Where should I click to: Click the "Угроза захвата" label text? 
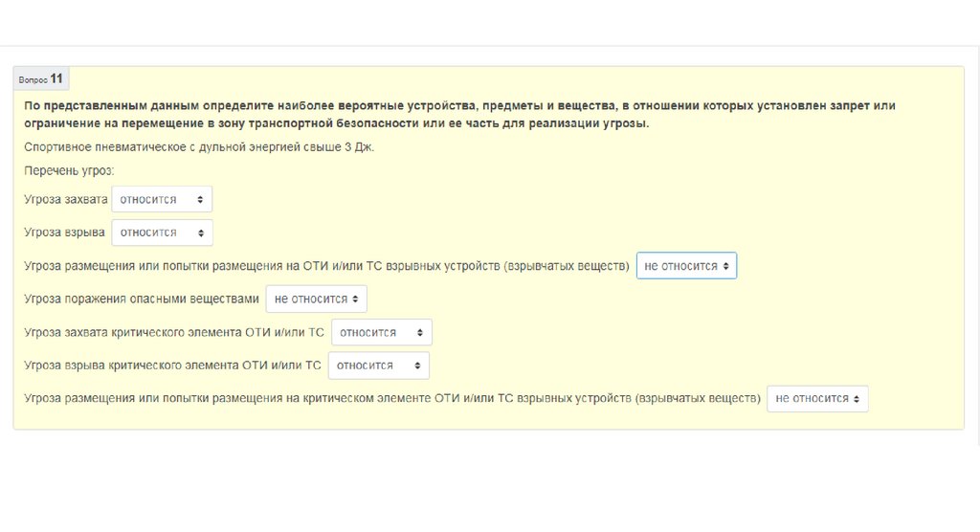coord(65,199)
